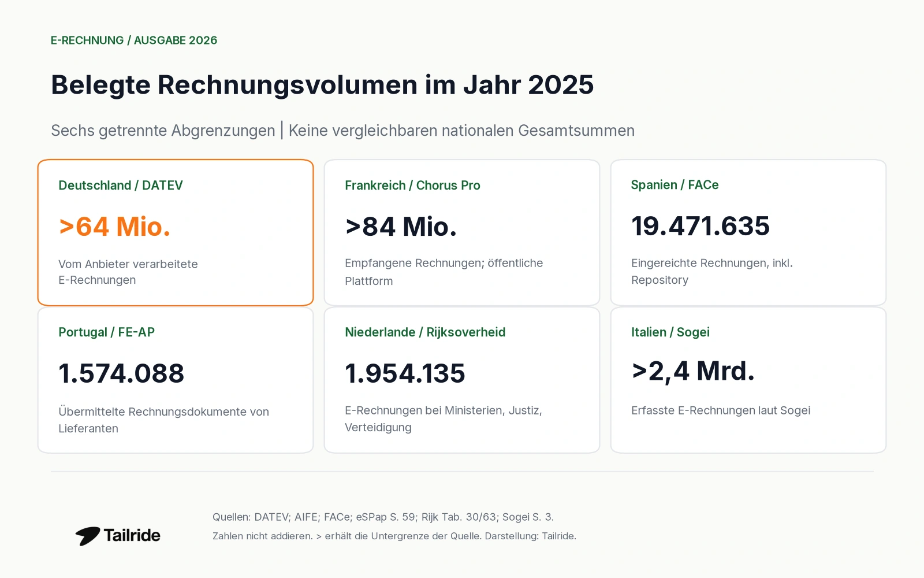Screen dimensions: 924x578
Task: Select the Frankreich / Chorus Pro card title
Action: point(412,186)
